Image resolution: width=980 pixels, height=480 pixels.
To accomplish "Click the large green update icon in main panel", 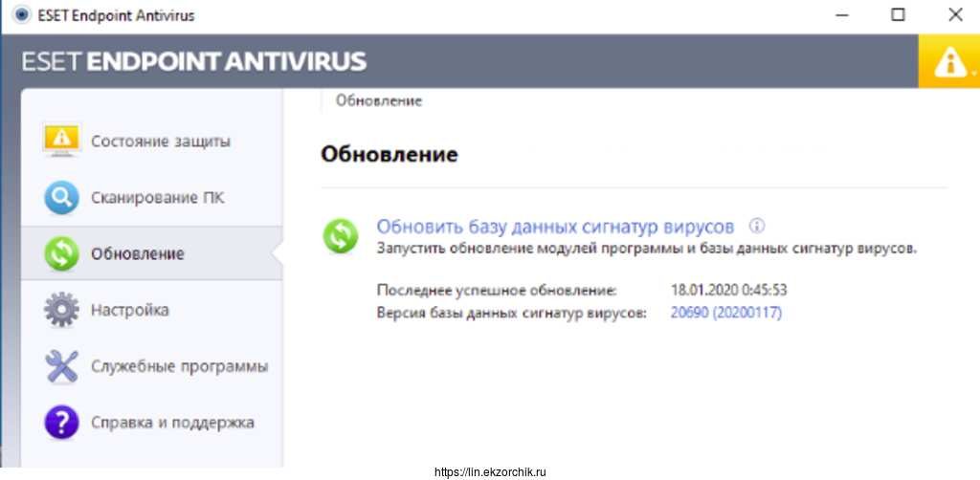I will [x=341, y=235].
